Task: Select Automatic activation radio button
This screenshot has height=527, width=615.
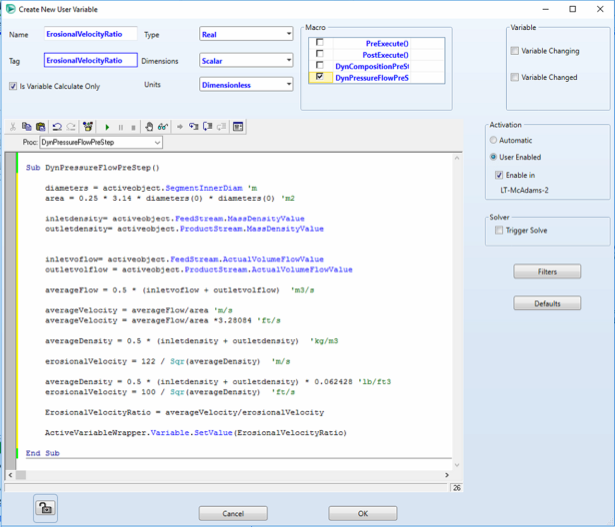Action: [x=493, y=140]
